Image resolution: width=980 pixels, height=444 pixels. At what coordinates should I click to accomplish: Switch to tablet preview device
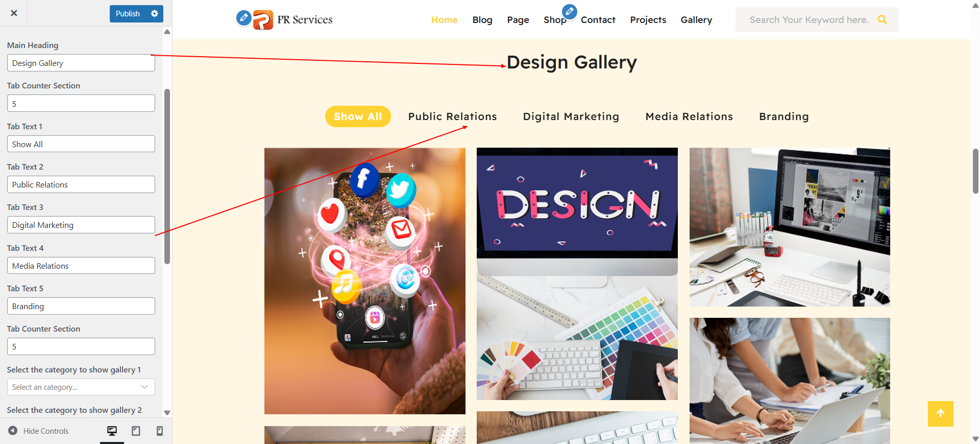[136, 431]
